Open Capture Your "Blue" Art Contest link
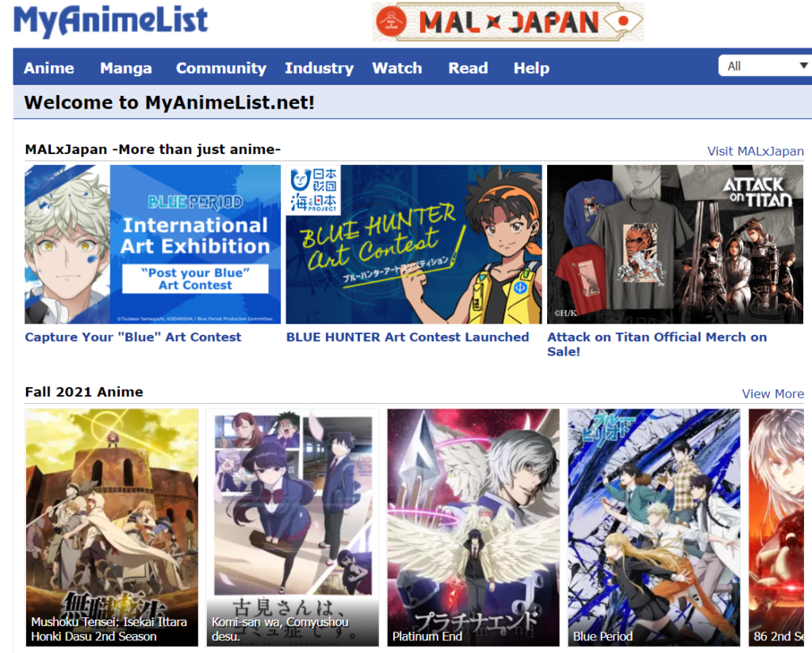This screenshot has width=812, height=653. tap(133, 337)
